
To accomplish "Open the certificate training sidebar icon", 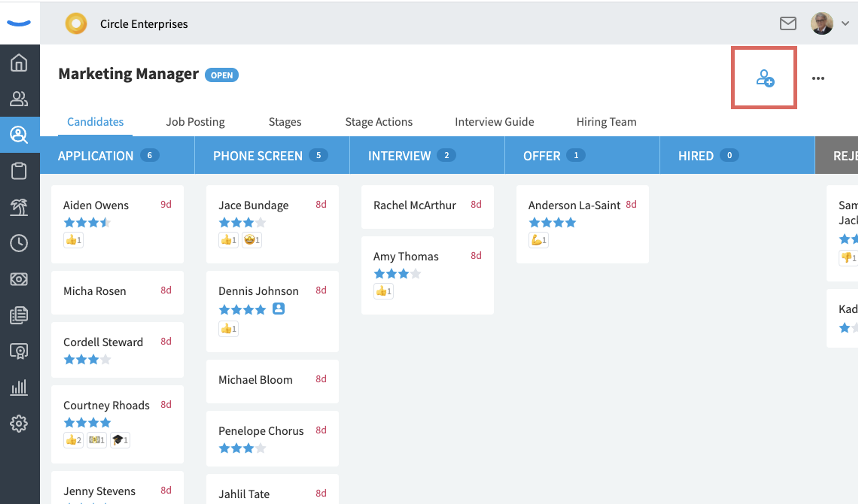I will point(19,351).
